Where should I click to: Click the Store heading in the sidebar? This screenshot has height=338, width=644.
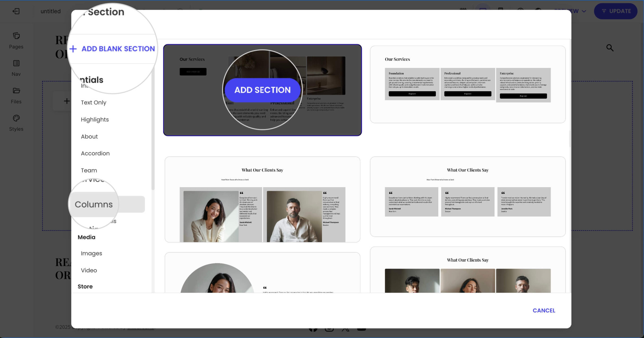pos(85,287)
